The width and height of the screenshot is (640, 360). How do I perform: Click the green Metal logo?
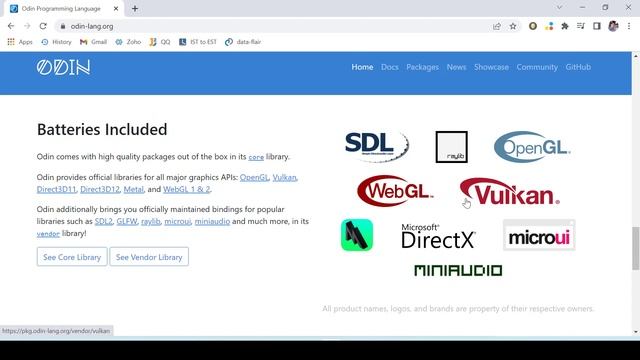357,235
